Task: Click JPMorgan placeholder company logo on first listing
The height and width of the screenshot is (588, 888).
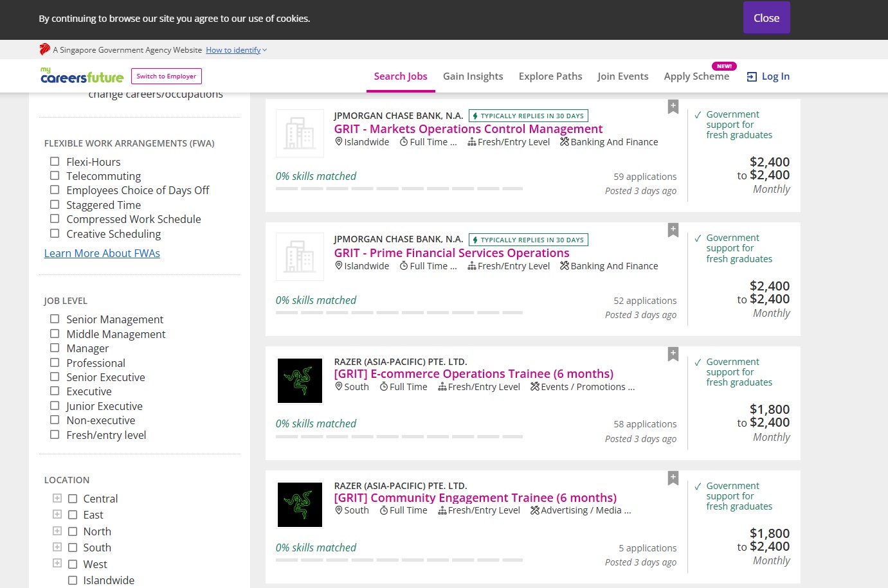Action: click(x=300, y=133)
